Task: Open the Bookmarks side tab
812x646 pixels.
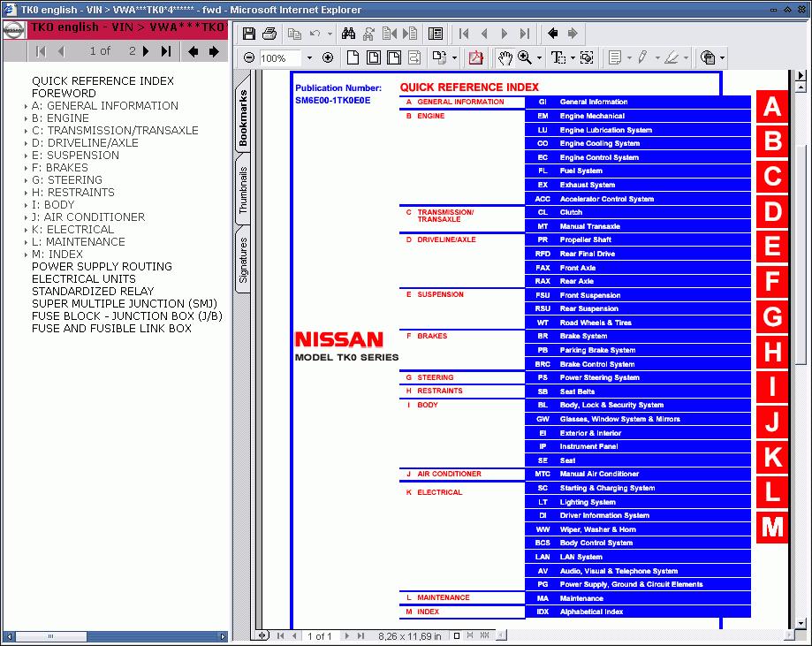Action: tap(243, 117)
